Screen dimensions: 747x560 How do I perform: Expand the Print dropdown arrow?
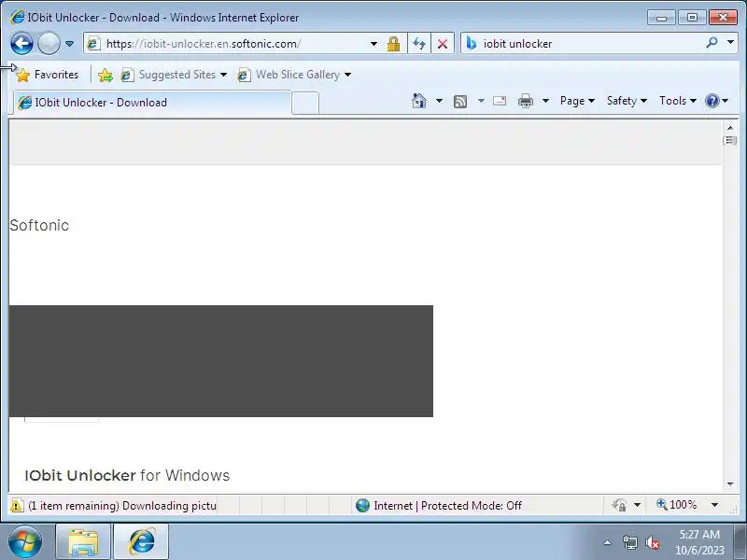tap(546, 101)
